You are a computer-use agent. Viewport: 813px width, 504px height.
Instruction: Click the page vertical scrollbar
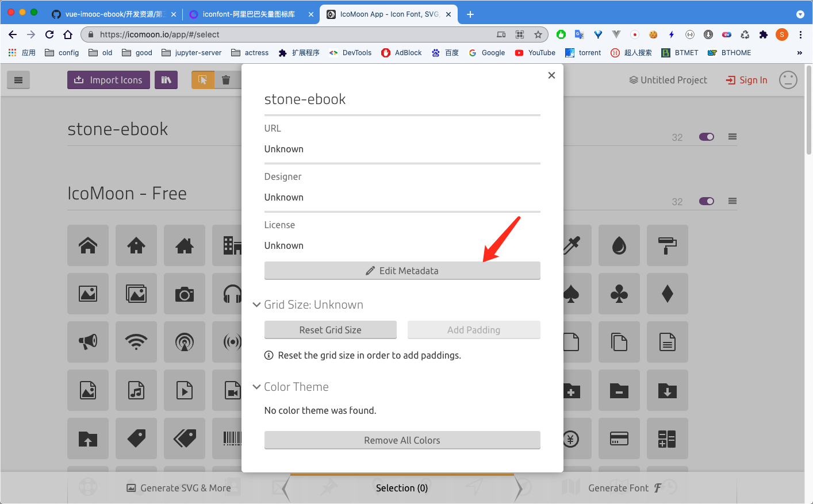809,109
